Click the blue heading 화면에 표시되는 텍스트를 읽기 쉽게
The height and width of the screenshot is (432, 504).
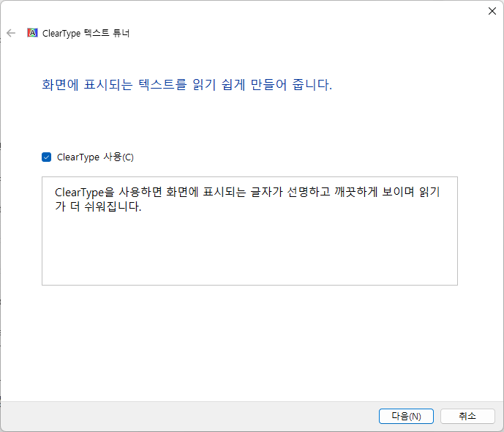(x=187, y=85)
